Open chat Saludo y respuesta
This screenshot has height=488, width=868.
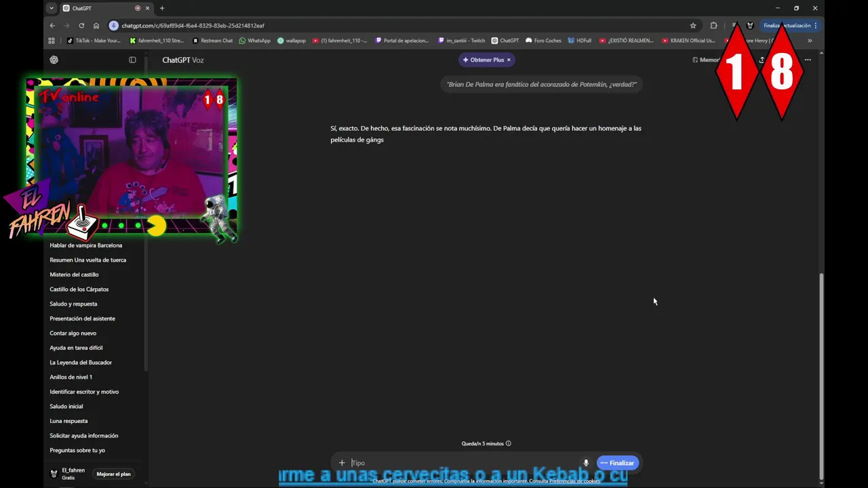[x=73, y=304]
